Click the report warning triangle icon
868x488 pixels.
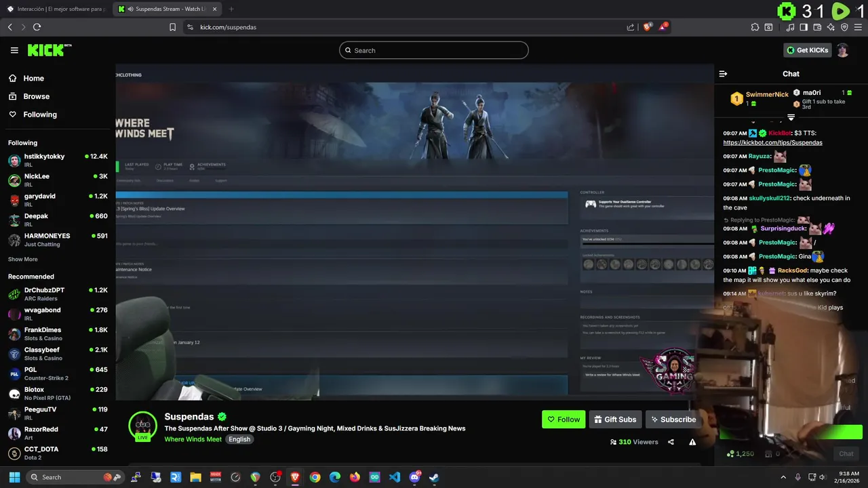click(692, 442)
